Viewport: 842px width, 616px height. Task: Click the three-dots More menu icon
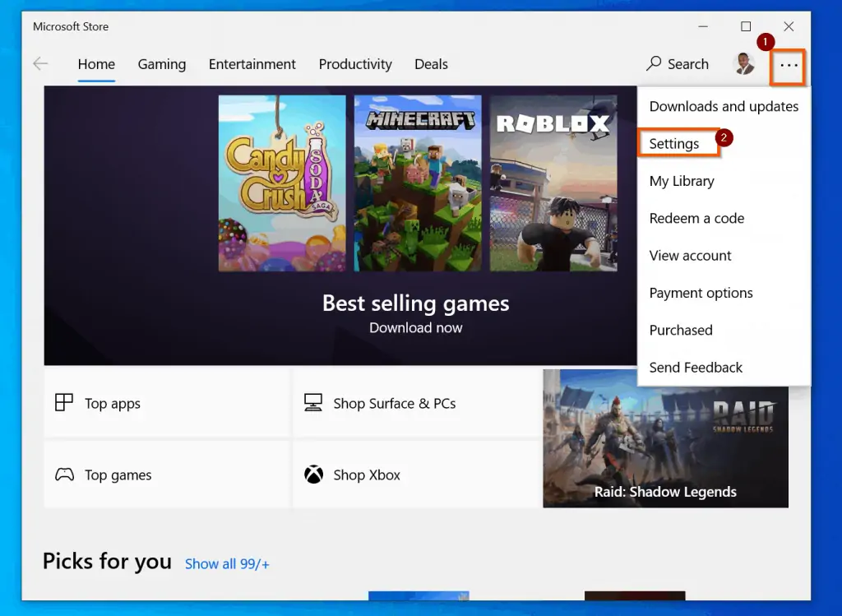pyautogui.click(x=789, y=66)
